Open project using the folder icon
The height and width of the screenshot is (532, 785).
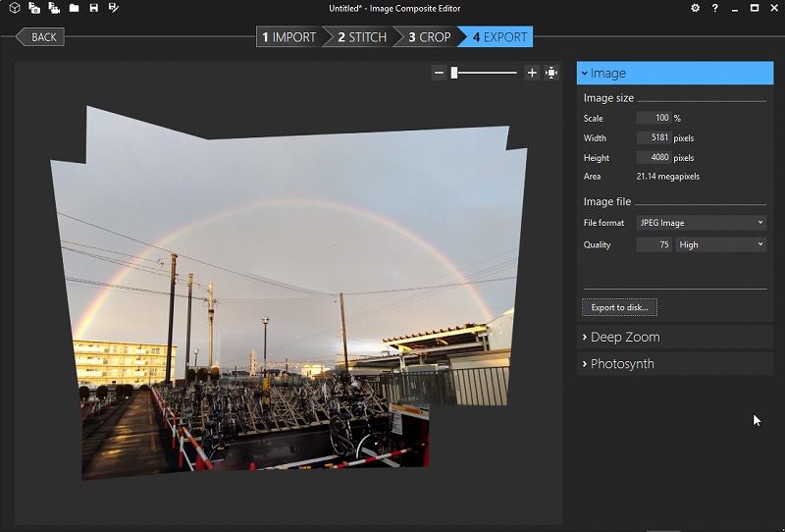[74, 8]
